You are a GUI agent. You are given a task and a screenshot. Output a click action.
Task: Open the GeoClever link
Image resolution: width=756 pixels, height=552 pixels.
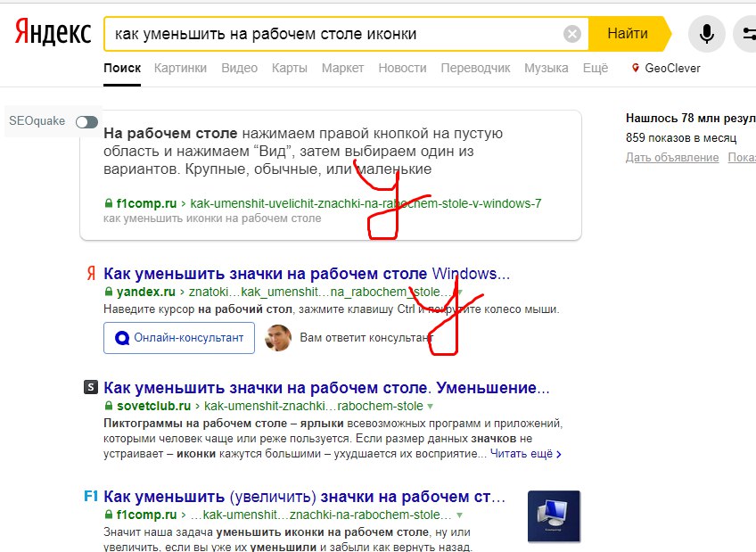tap(672, 68)
